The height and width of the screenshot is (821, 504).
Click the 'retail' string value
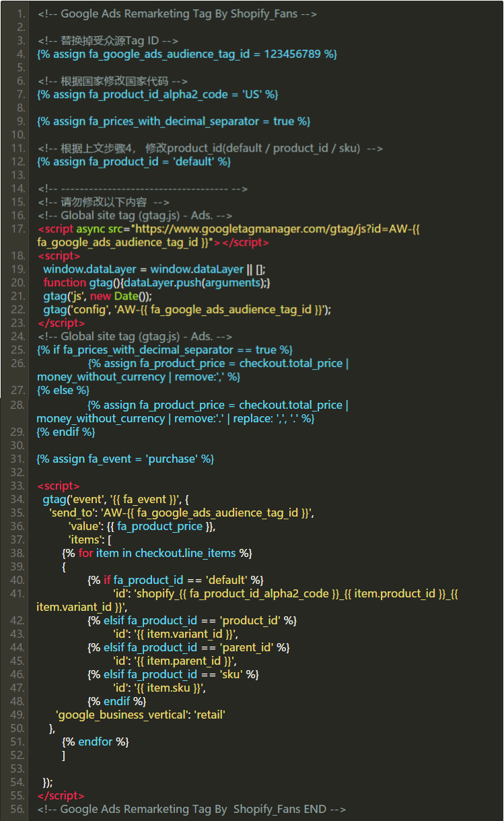[210, 715]
